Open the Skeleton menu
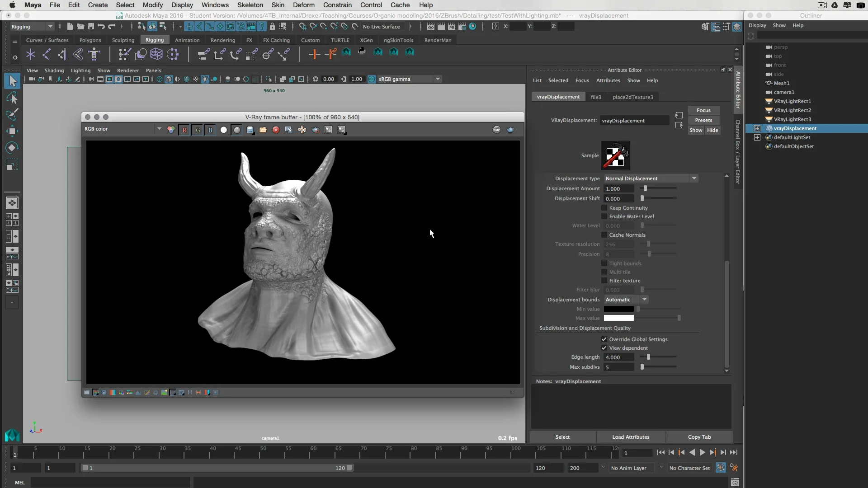The width and height of the screenshot is (868, 488). click(250, 5)
